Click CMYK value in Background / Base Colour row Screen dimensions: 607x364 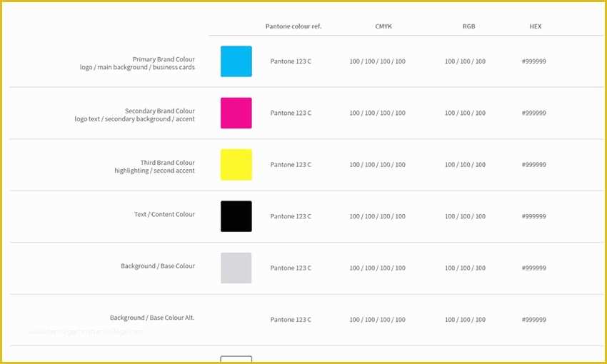pos(378,268)
